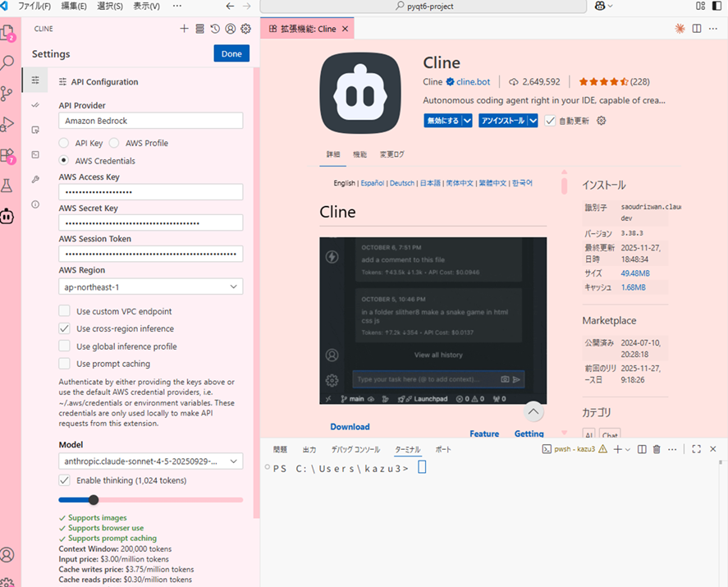Open Cline account icon in panel header
The height and width of the screenshot is (587, 728).
pos(231,29)
